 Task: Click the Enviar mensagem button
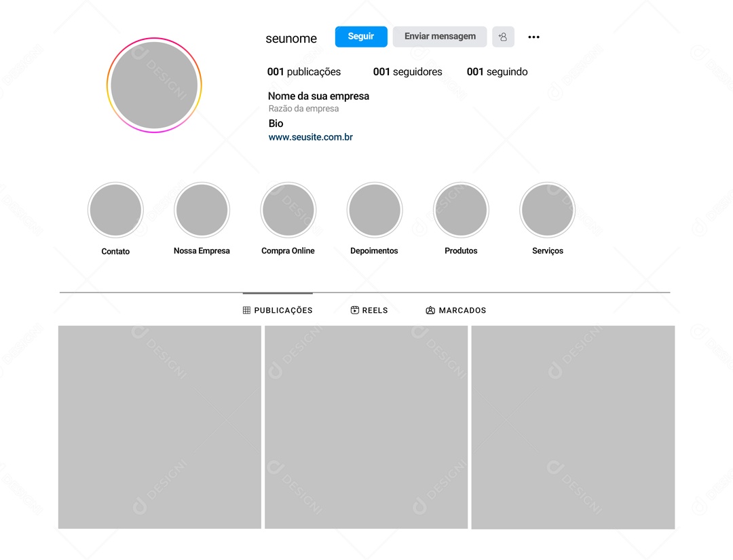click(x=439, y=37)
